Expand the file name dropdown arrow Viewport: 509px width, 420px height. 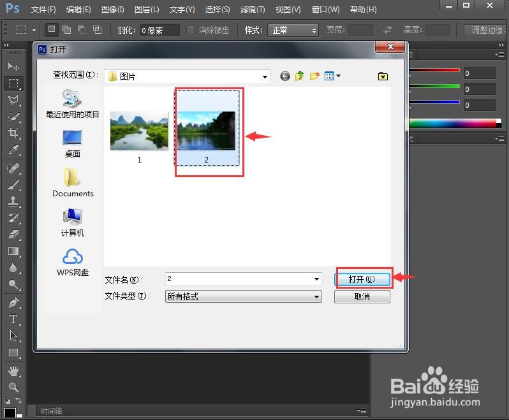click(x=316, y=279)
